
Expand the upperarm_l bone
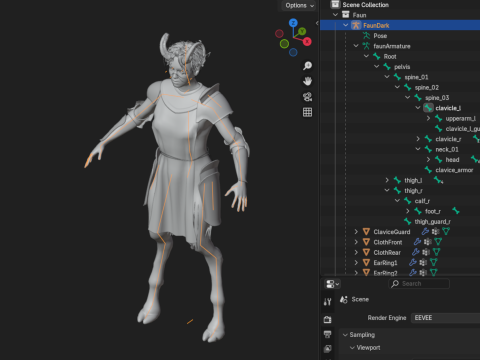point(428,118)
